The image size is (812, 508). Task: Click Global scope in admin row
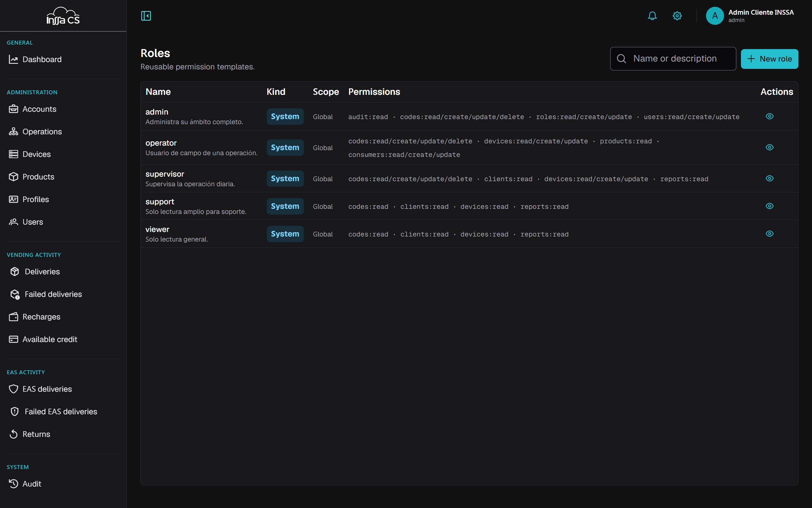pyautogui.click(x=323, y=117)
